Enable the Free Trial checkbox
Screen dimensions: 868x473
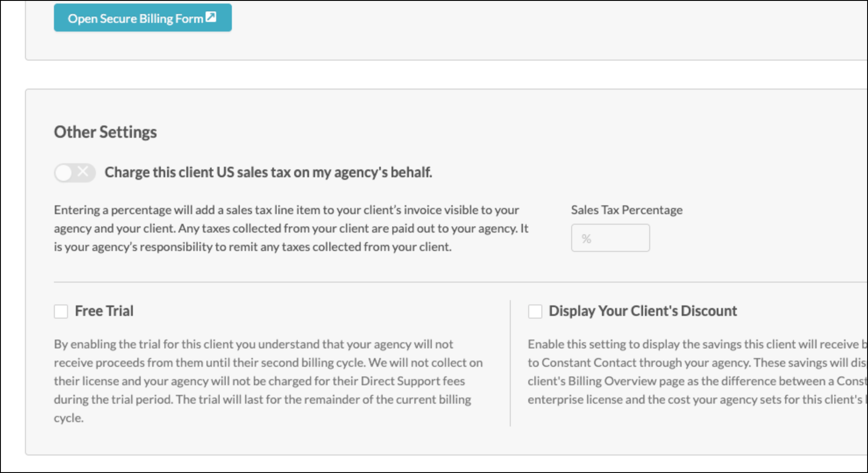[x=61, y=312]
